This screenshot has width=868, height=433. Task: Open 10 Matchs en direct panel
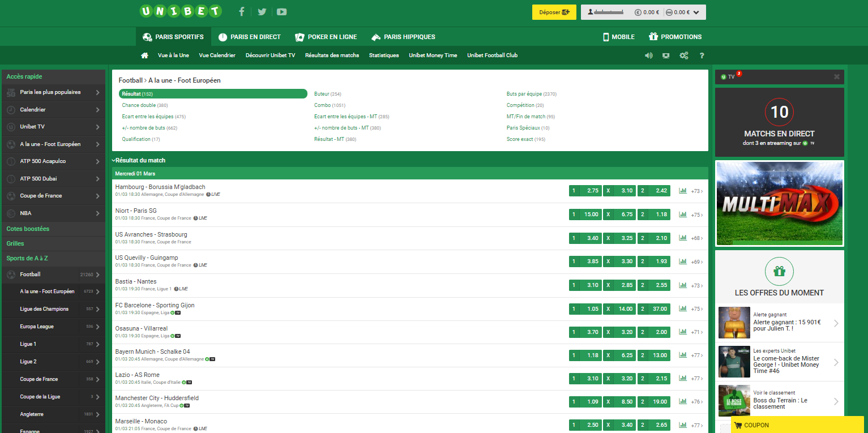pyautogui.click(x=779, y=122)
